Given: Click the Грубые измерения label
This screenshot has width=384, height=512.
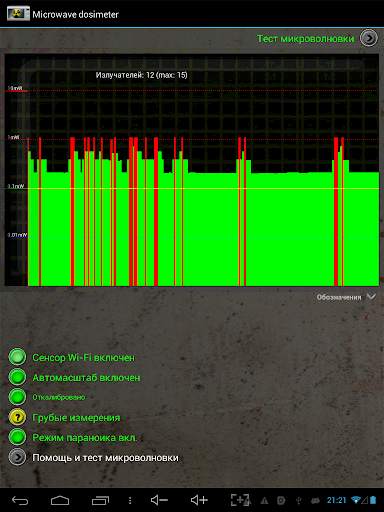Looking at the screenshot, I should 76,417.
